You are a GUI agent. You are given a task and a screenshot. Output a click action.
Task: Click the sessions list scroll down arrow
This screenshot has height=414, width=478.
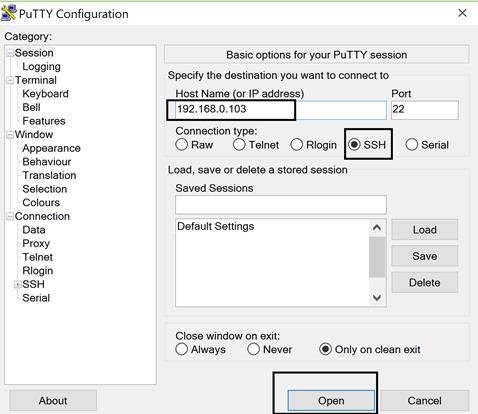[x=377, y=297]
